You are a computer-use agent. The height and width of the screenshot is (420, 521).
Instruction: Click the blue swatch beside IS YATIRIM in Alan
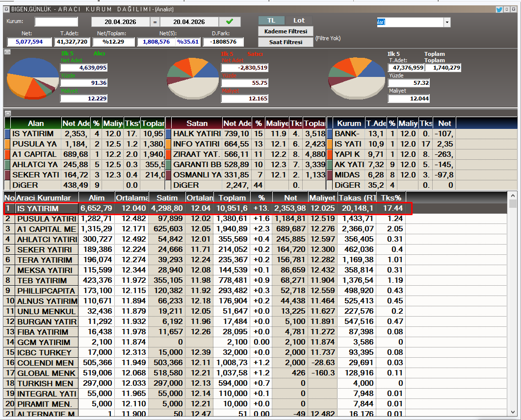(8, 134)
